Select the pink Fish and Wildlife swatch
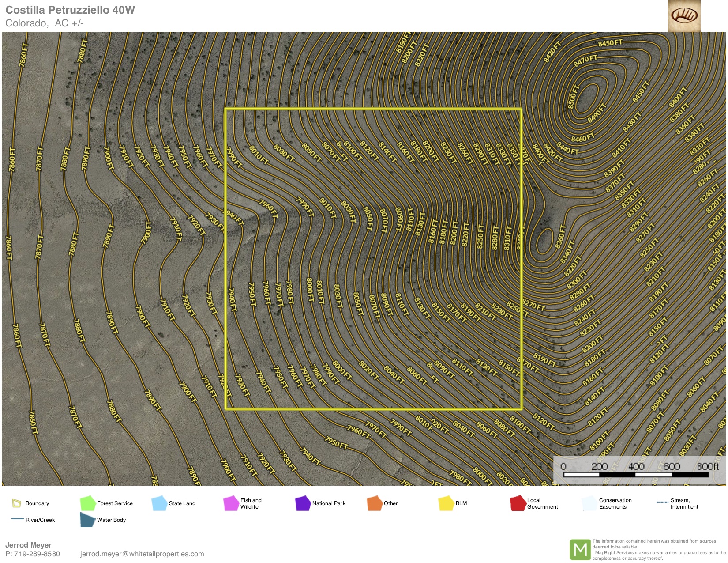 pos(231,503)
